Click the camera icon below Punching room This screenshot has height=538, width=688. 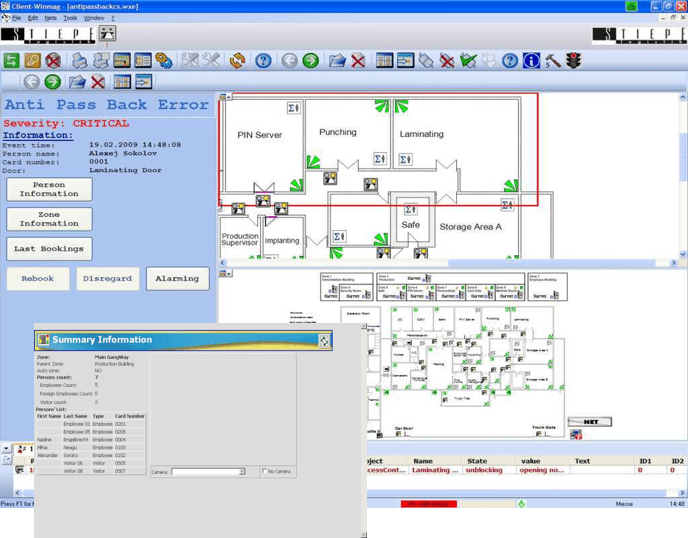point(330,178)
